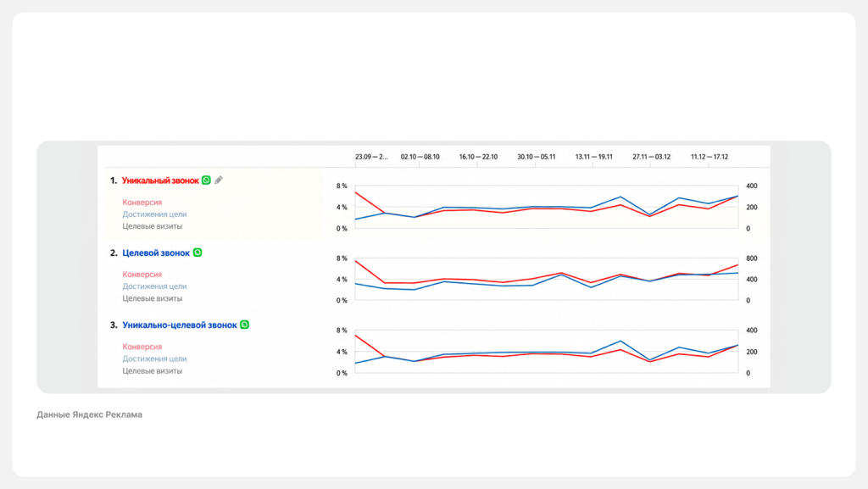Select Конверсия under Уникальный звонок
The width and height of the screenshot is (868, 489).
click(x=142, y=203)
